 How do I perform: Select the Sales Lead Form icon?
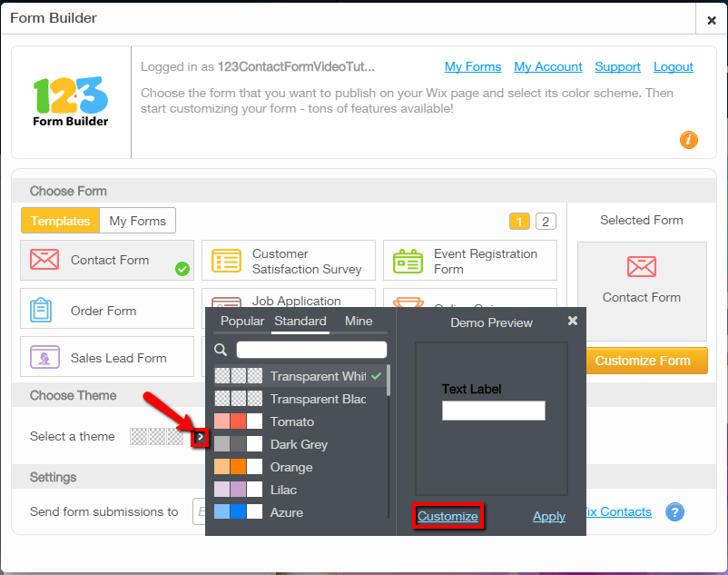[x=44, y=357]
